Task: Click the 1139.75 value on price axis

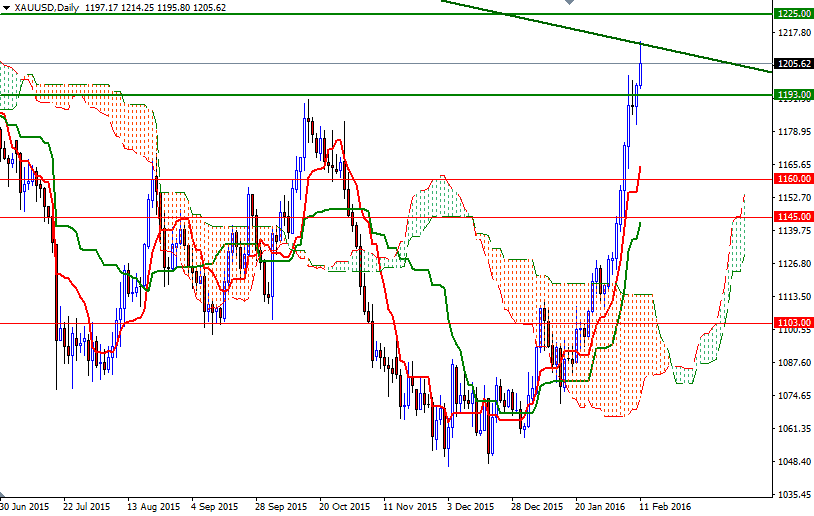Action: [794, 230]
